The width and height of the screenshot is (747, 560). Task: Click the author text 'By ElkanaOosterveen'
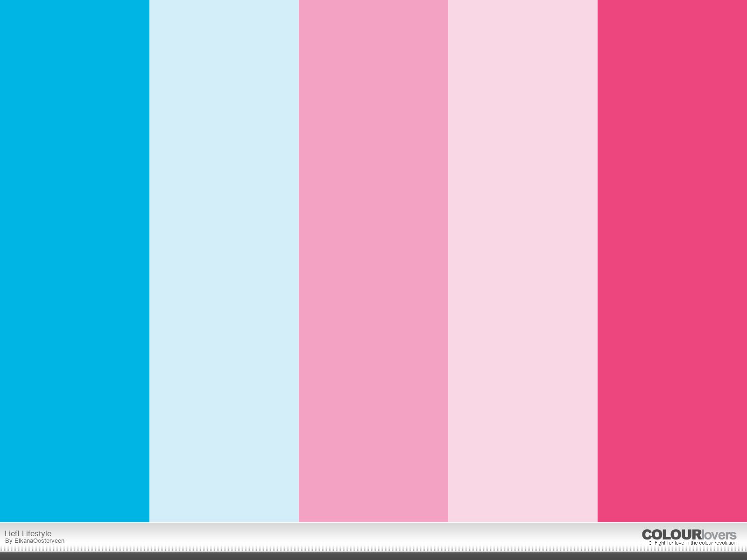(35, 541)
